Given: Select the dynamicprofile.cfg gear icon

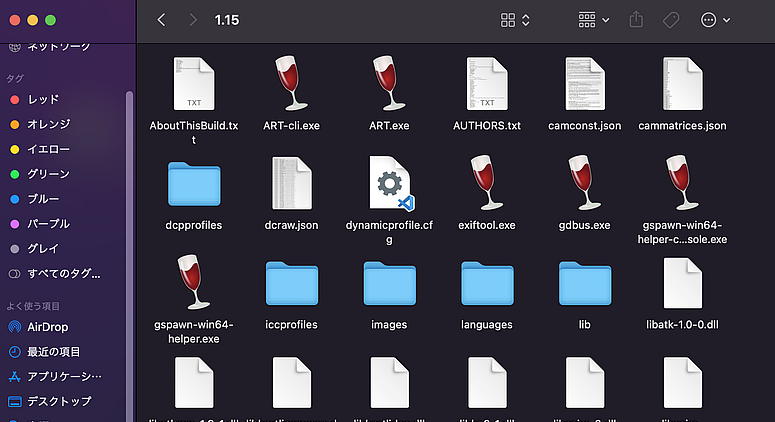Looking at the screenshot, I should tap(390, 183).
